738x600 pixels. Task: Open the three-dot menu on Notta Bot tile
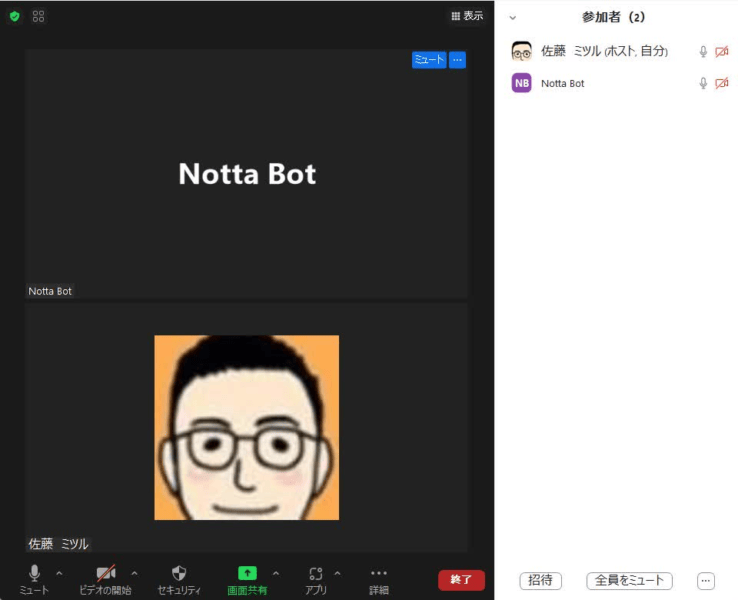pos(457,60)
